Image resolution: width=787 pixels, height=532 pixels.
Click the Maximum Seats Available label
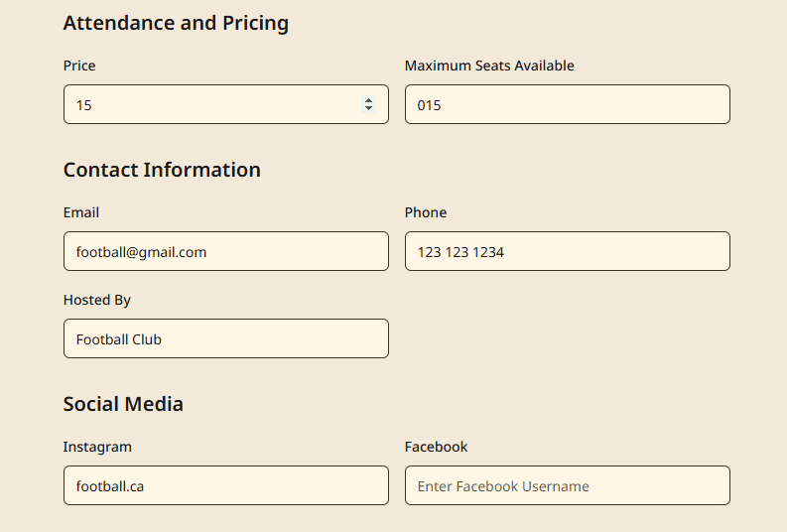click(489, 66)
